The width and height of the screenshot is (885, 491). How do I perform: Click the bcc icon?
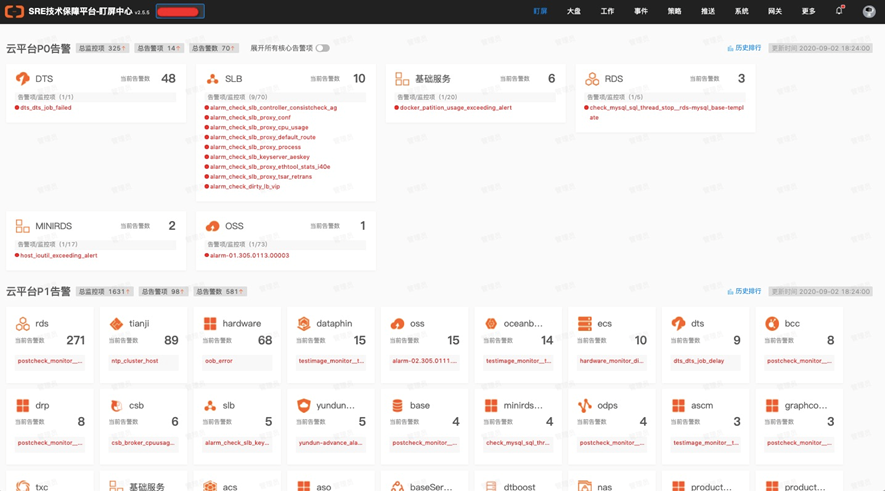(772, 323)
